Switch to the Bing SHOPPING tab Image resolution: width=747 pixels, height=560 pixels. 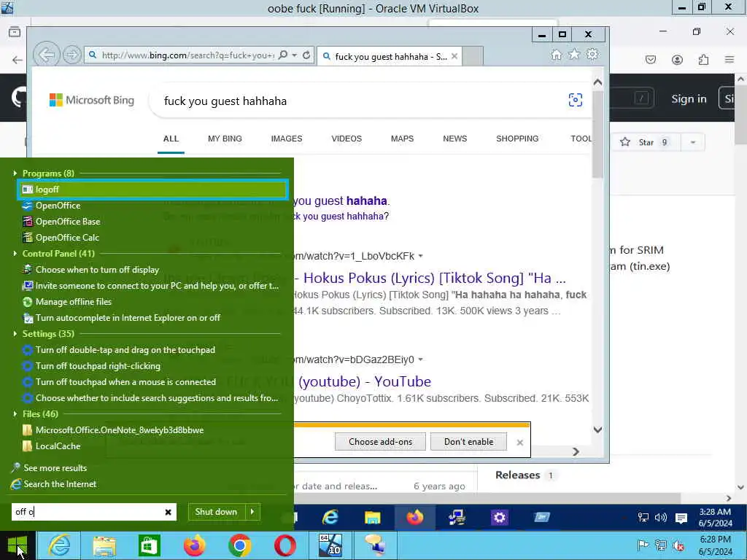coord(517,139)
